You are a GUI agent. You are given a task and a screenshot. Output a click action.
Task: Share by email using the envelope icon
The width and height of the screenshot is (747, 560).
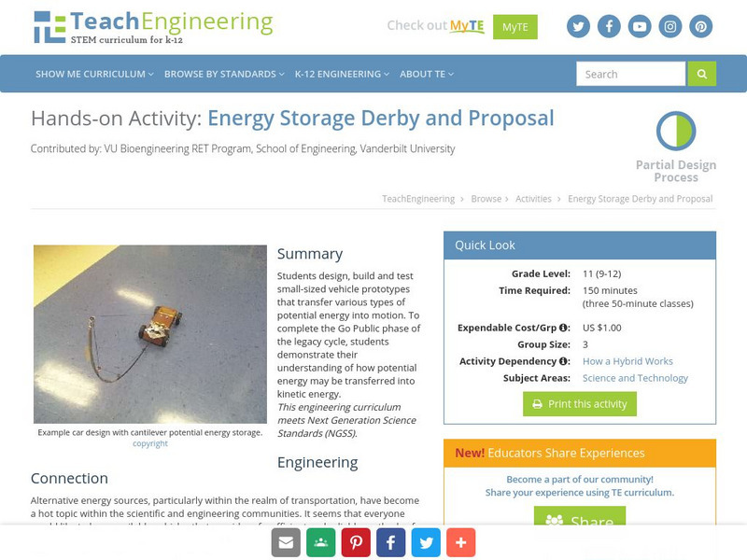click(x=286, y=542)
